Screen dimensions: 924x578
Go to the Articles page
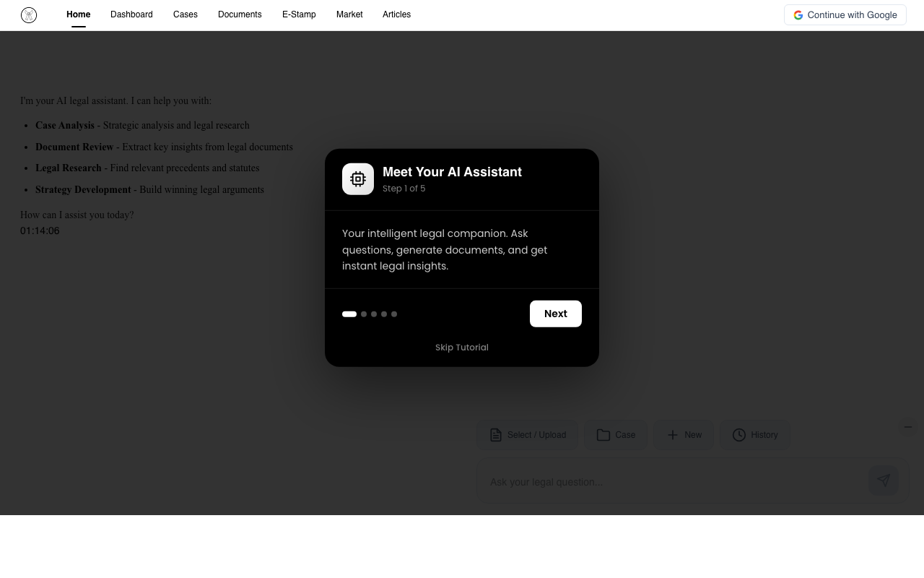396,14
